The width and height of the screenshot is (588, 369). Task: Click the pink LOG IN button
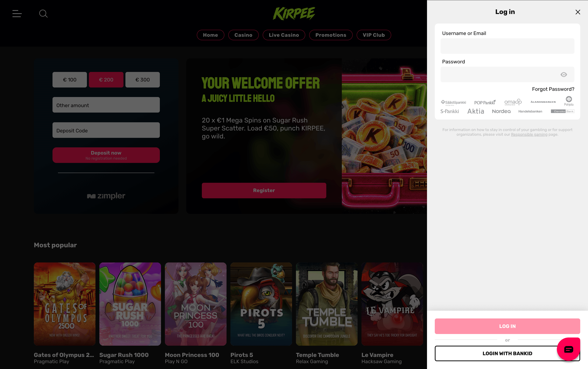coord(507,326)
